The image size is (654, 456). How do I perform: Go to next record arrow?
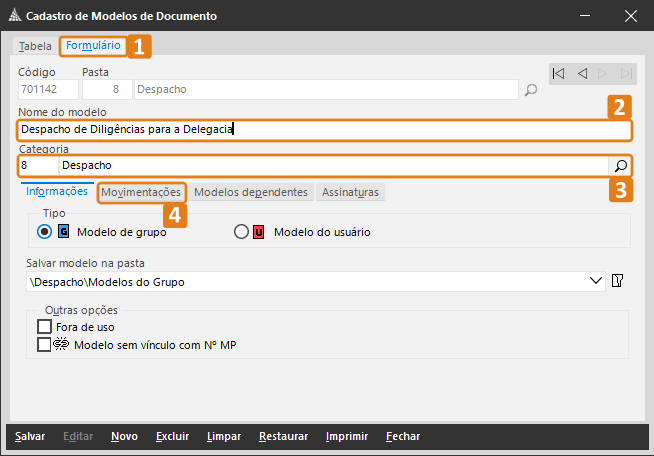pyautogui.click(x=602, y=74)
